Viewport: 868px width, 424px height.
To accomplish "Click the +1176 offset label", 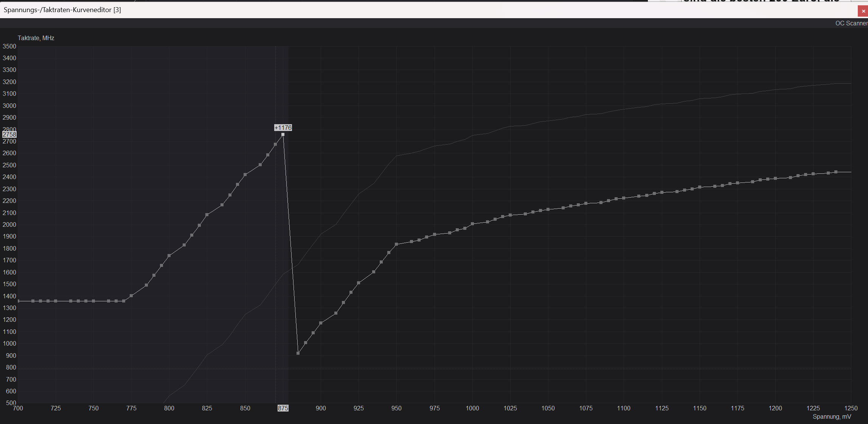I will (x=283, y=128).
